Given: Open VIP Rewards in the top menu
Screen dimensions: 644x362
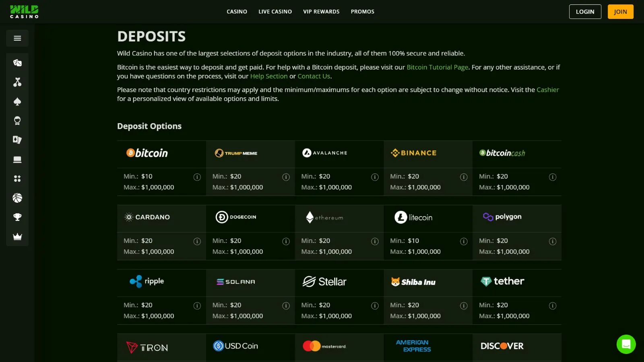Looking at the screenshot, I should 321,12.
